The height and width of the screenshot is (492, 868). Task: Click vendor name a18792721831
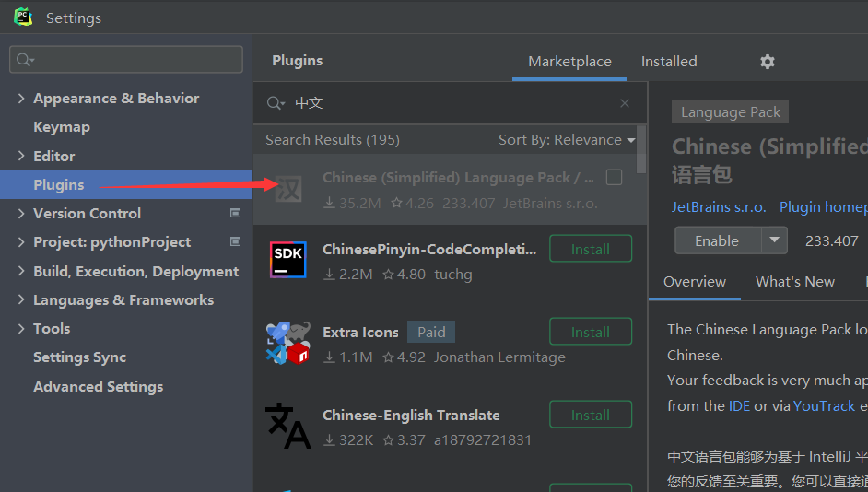click(x=483, y=440)
